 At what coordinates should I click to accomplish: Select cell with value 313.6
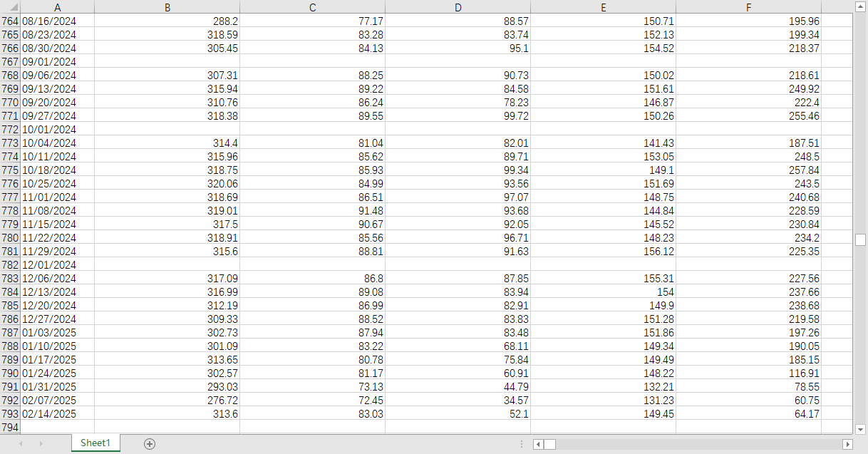[167, 414]
